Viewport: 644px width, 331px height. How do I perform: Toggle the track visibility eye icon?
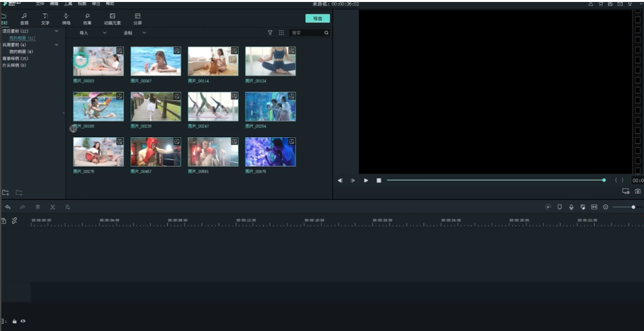[x=22, y=322]
